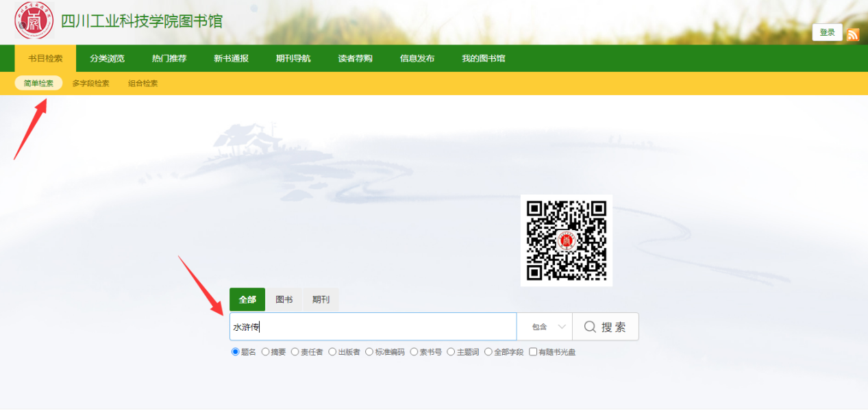Image resolution: width=868 pixels, height=413 pixels.
Task: Enable the 有随书光盘 checkbox
Action: [533, 352]
